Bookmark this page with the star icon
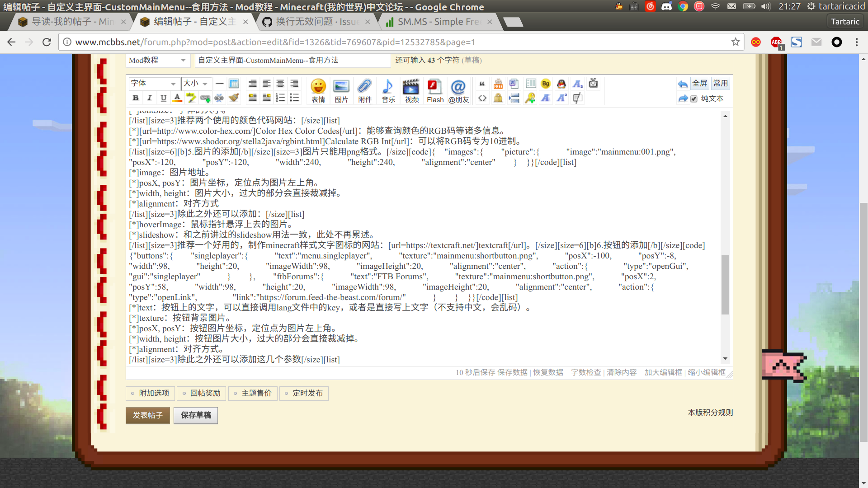 [736, 42]
